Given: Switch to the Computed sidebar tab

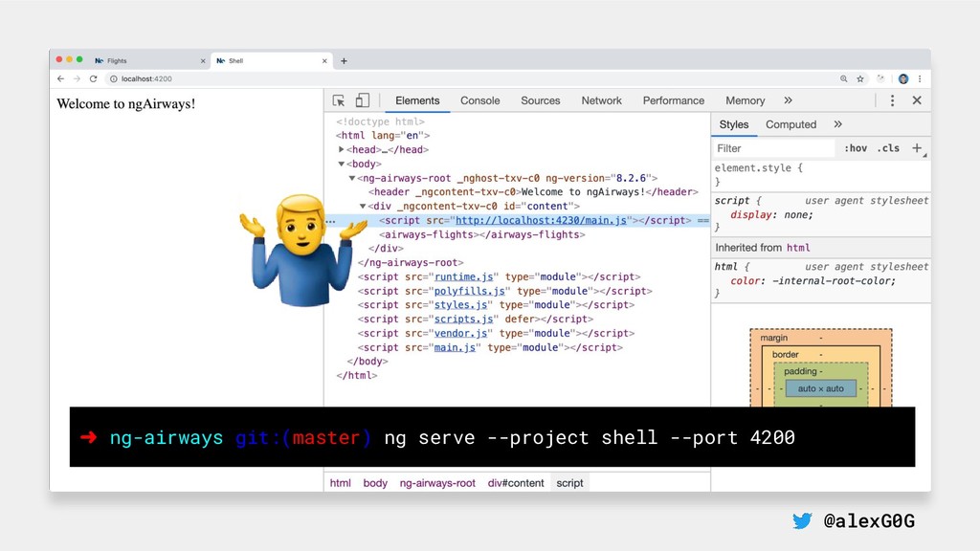Looking at the screenshot, I should [x=791, y=124].
